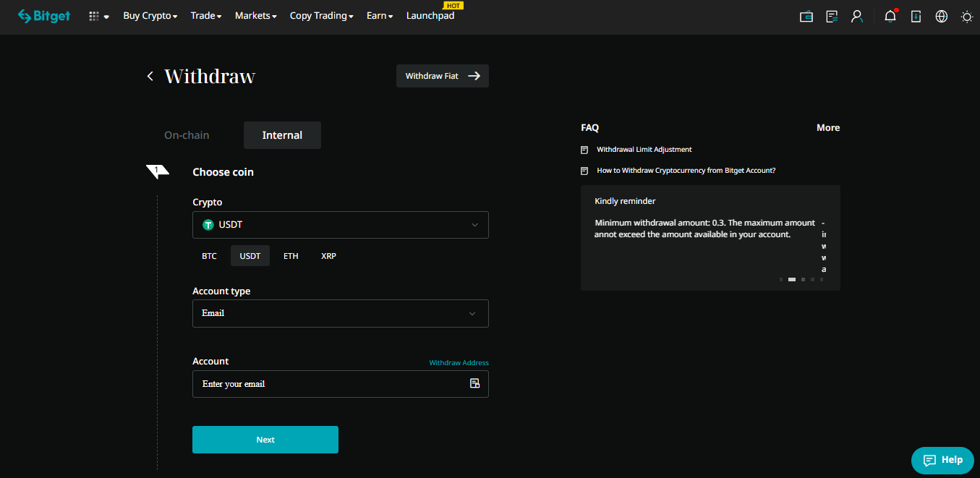The height and width of the screenshot is (478, 980).
Task: Open the notifications bell icon
Action: (x=890, y=16)
